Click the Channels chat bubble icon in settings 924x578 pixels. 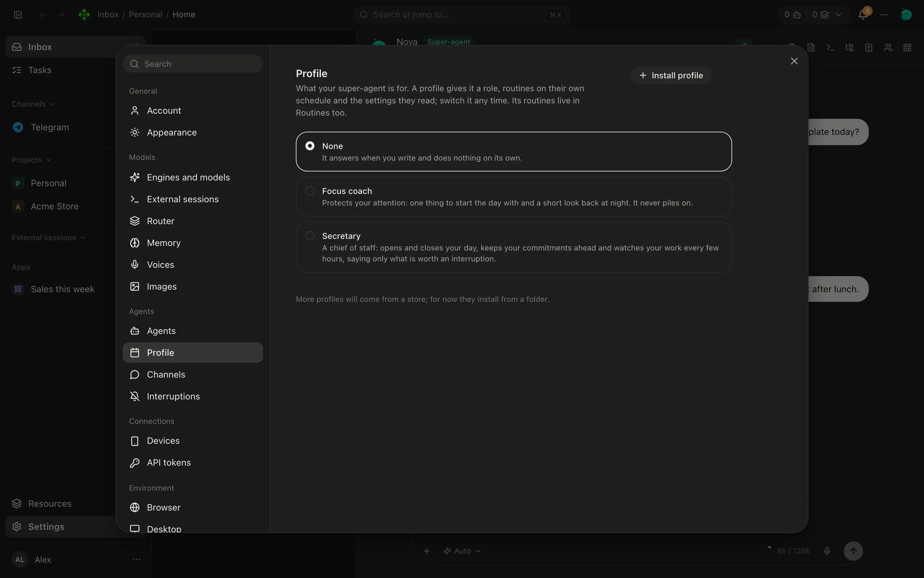(135, 374)
